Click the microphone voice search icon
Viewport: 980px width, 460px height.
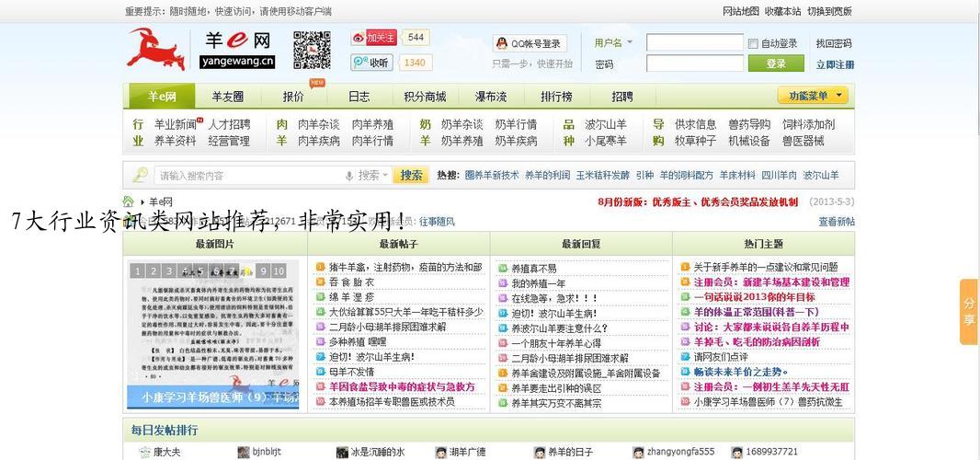[x=348, y=176]
